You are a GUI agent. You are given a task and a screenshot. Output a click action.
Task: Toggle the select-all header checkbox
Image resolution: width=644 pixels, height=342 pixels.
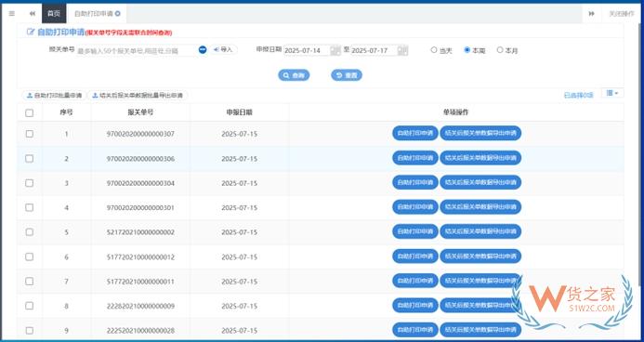pos(29,112)
